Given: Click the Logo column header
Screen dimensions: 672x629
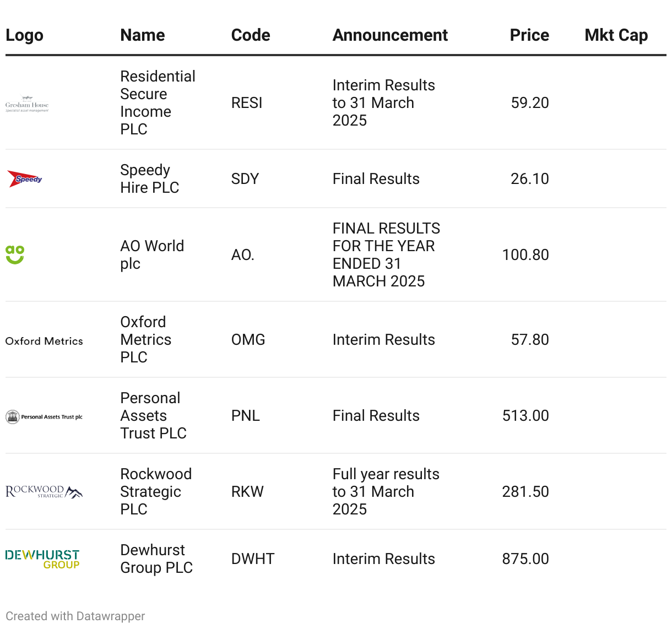Looking at the screenshot, I should (x=24, y=35).
